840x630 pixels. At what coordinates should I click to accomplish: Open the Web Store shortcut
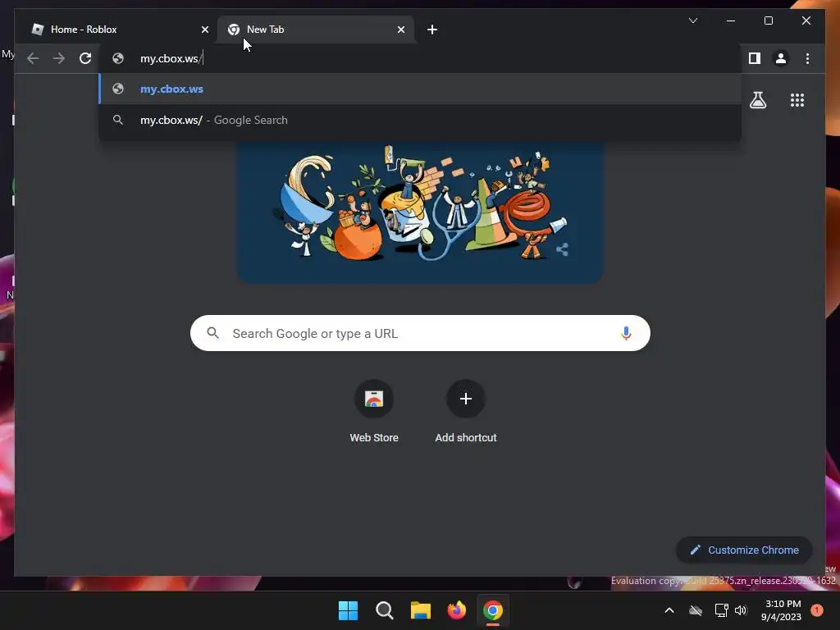[374, 413]
